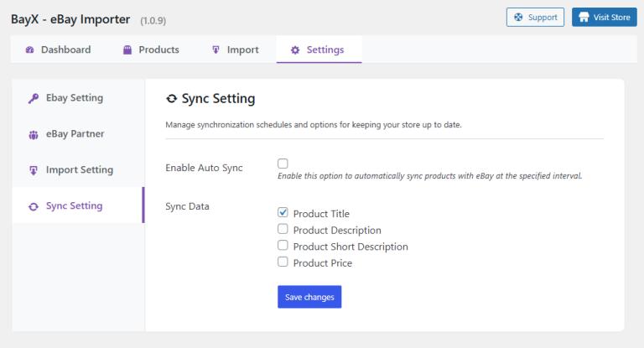Click the Support lifebuoy icon
This screenshot has height=348, width=644.
(518, 18)
